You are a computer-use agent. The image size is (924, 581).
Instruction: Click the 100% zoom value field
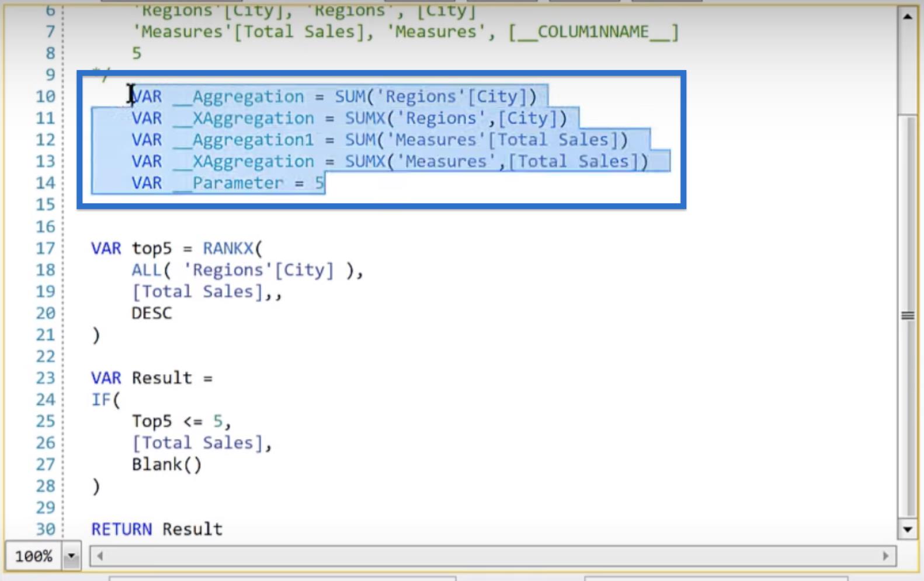(34, 556)
